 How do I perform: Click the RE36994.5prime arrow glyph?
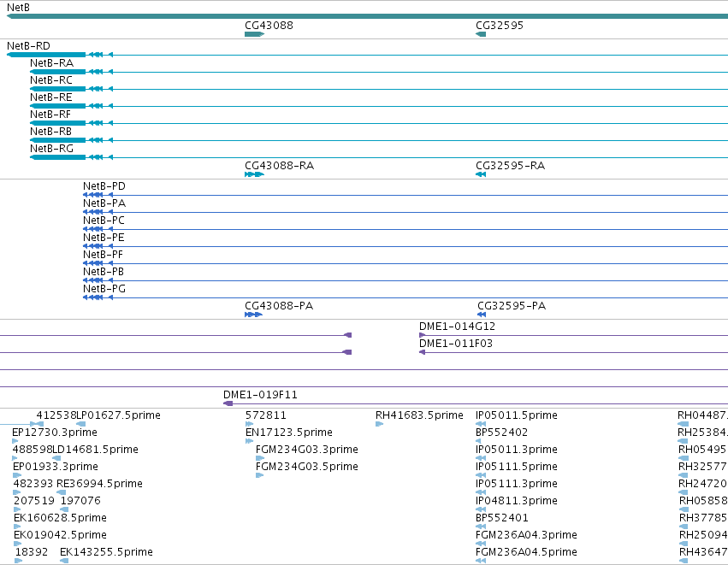pyautogui.click(x=62, y=492)
